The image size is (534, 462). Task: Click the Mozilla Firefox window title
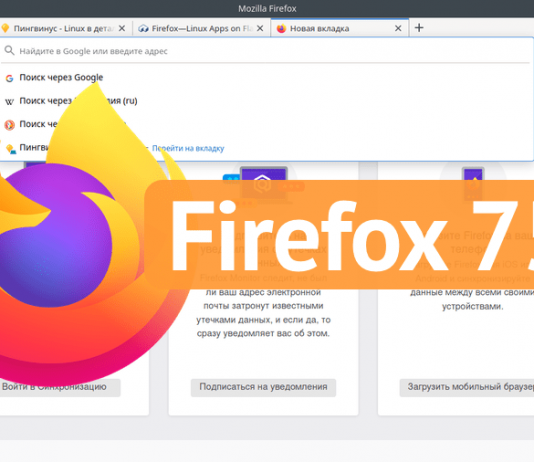pyautogui.click(x=267, y=9)
